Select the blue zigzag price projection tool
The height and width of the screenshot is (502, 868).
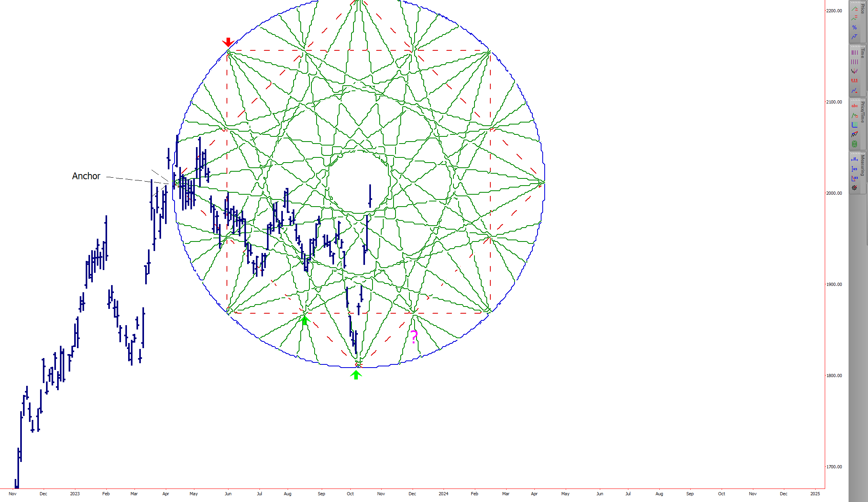(x=855, y=37)
